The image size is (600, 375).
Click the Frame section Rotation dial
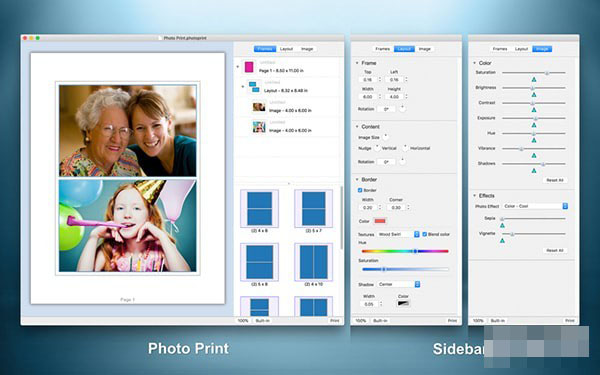pyautogui.click(x=402, y=108)
